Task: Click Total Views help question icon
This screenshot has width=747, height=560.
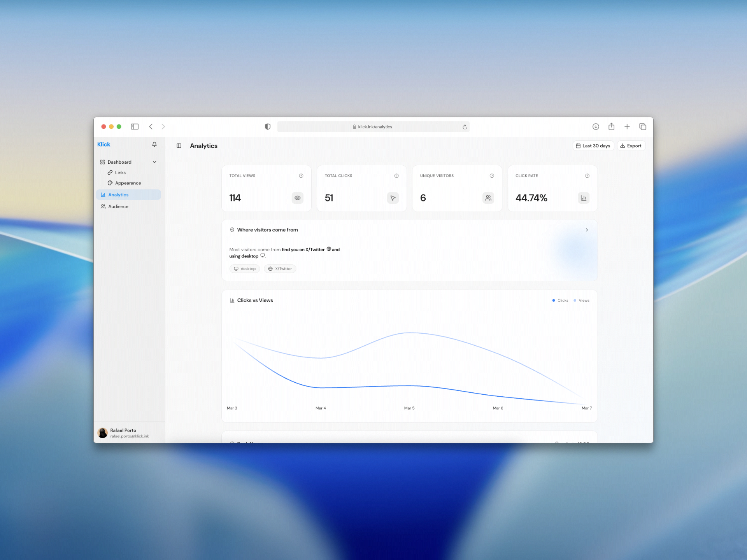Action: (301, 176)
